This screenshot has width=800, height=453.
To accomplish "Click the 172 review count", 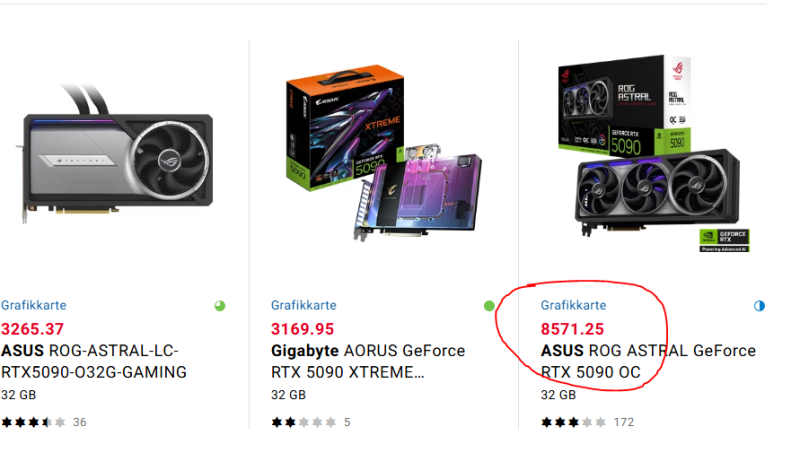I will [623, 422].
